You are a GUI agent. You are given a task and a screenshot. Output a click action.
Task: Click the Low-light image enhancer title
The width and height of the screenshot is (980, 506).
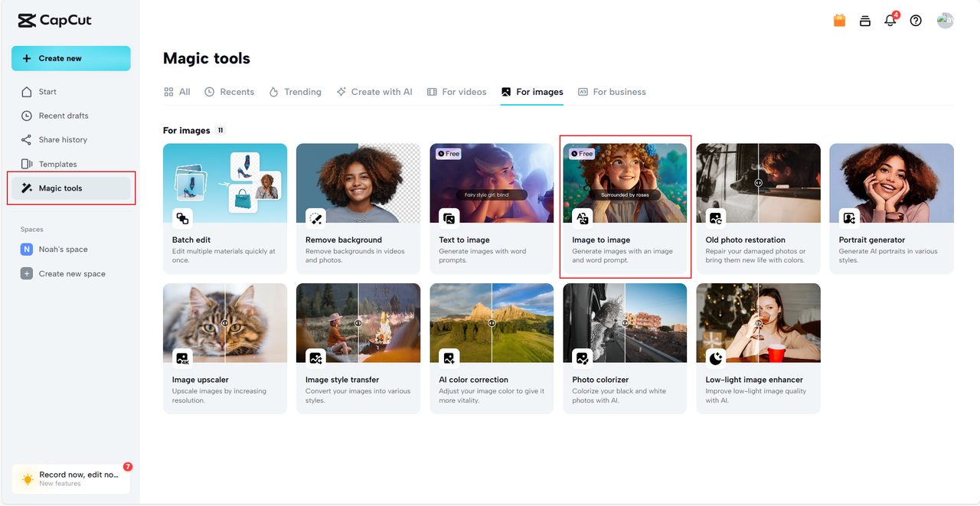tap(754, 380)
